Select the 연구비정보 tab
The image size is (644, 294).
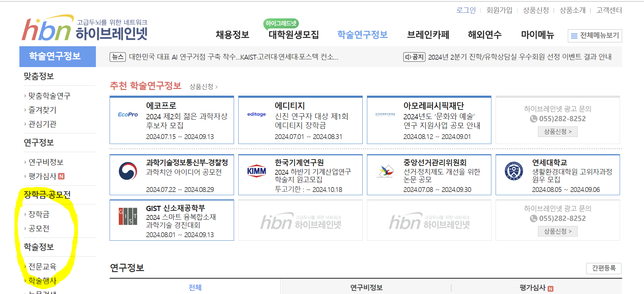(x=367, y=288)
